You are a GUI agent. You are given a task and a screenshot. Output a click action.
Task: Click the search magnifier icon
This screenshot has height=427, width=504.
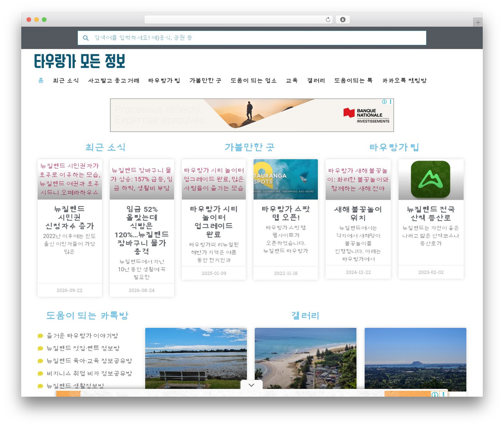coord(85,38)
